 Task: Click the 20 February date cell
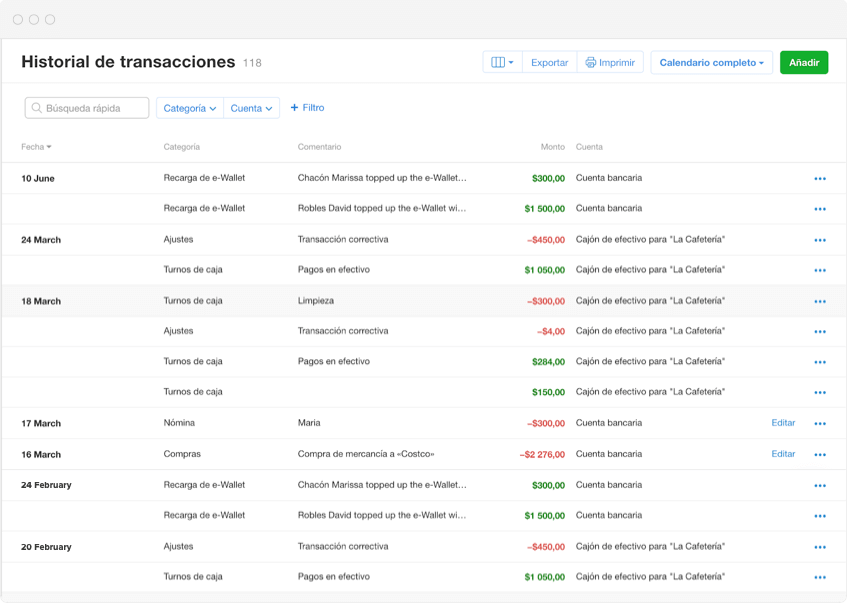tap(46, 547)
